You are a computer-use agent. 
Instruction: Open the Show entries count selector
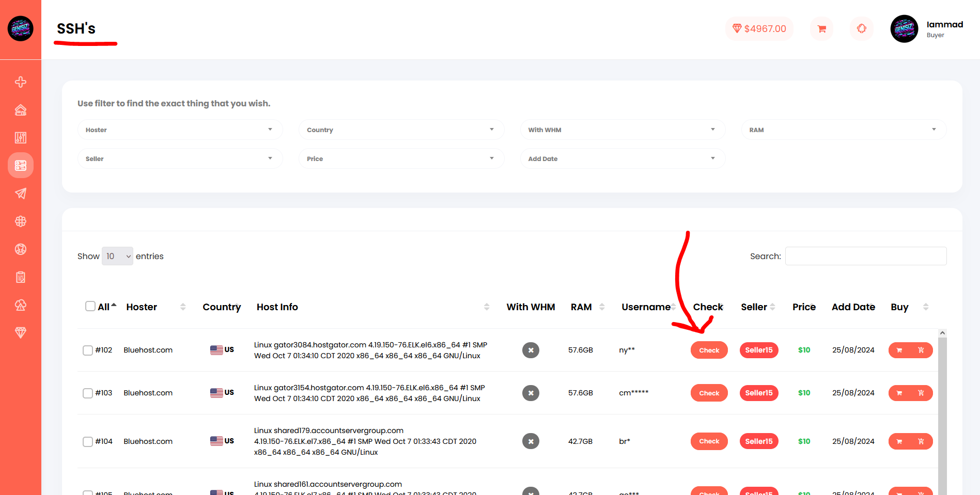pyautogui.click(x=117, y=256)
